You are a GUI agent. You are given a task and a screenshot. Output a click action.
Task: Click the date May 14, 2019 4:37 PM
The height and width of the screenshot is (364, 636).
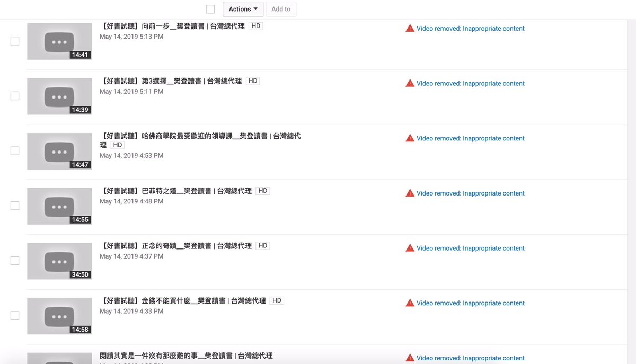131,256
